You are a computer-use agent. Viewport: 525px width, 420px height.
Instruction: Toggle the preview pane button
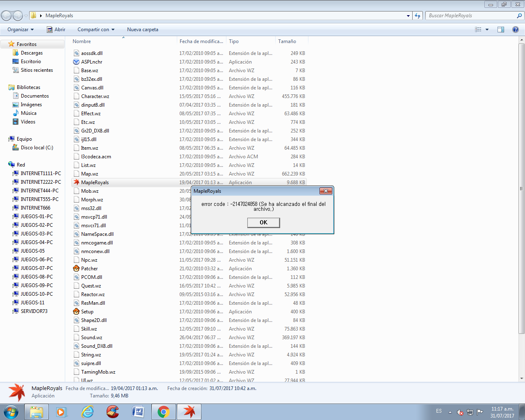(501, 30)
